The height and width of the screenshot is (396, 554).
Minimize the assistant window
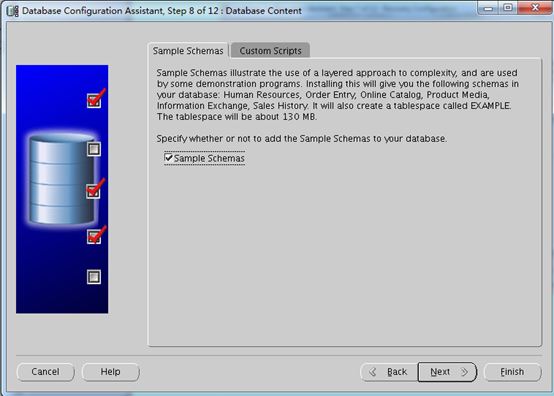488,7
